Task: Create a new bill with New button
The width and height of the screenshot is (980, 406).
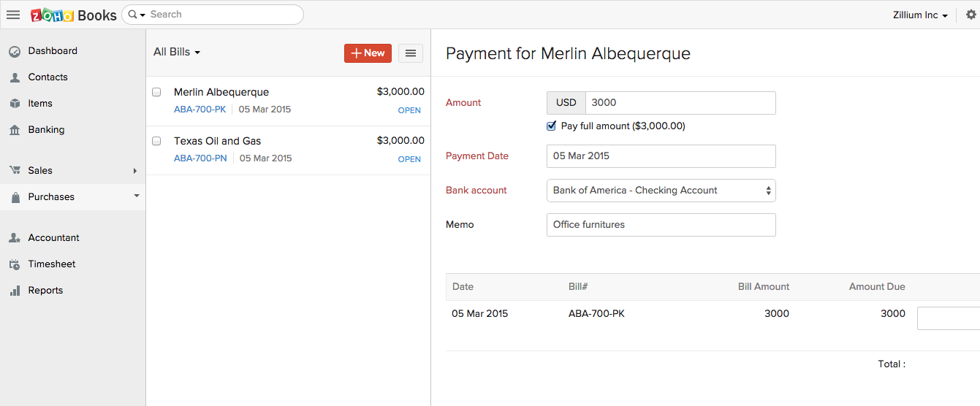Action: tap(368, 53)
